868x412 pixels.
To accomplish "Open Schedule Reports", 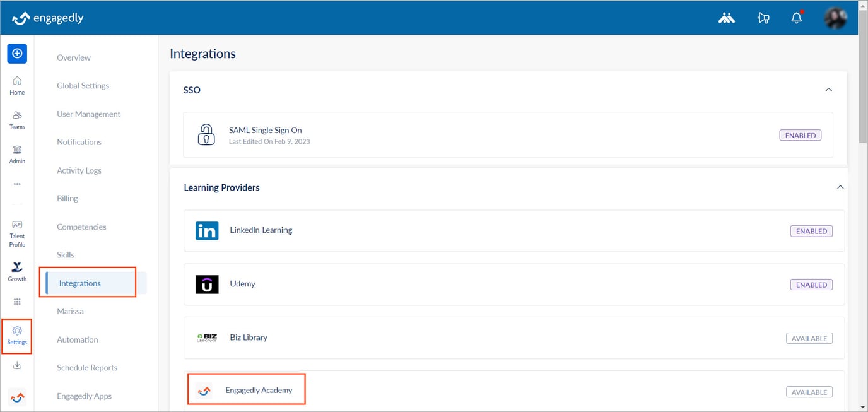I will click(87, 368).
